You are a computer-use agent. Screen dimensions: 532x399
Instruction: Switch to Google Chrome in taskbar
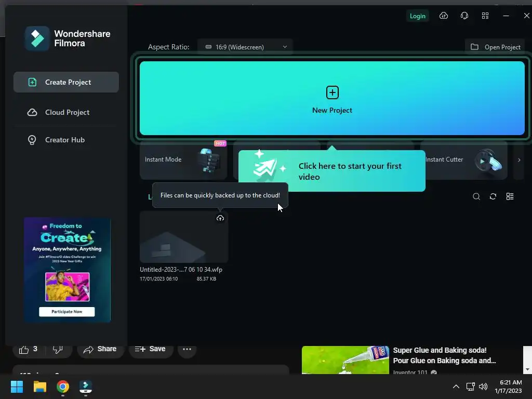(x=63, y=387)
